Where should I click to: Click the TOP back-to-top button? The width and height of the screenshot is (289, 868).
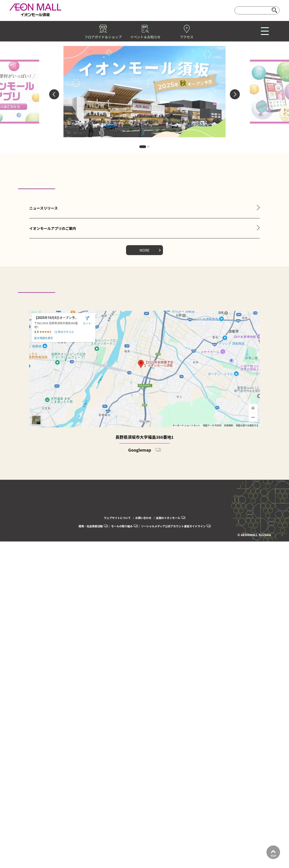click(273, 852)
